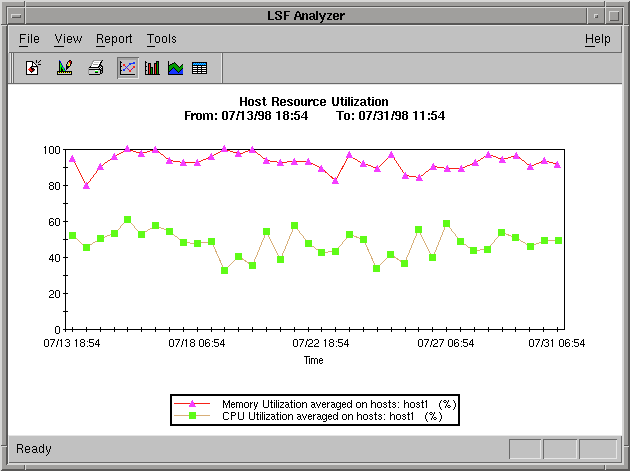Switch to the area chart view icon
630x471 pixels.
pyautogui.click(x=176, y=68)
